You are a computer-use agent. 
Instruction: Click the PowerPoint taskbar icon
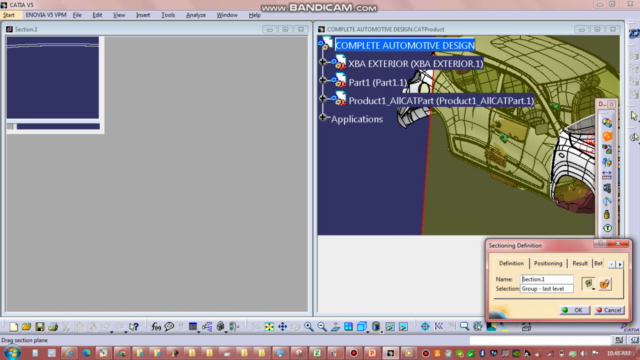coord(372,353)
